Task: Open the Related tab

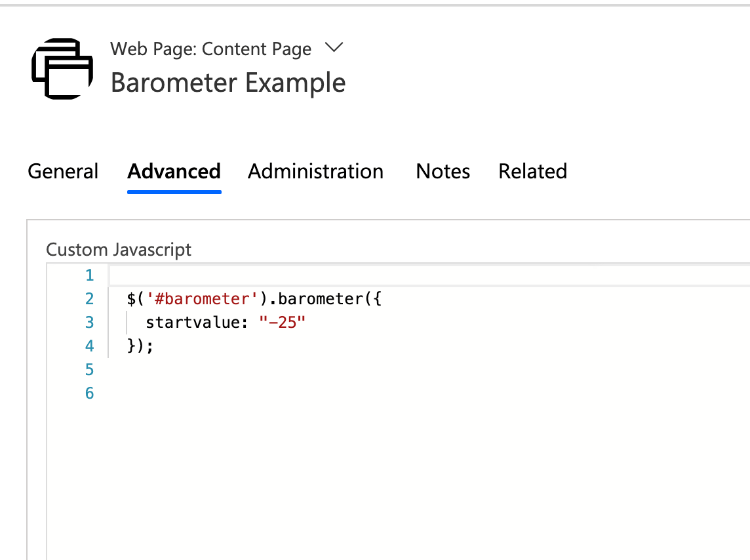Action: 532,171
